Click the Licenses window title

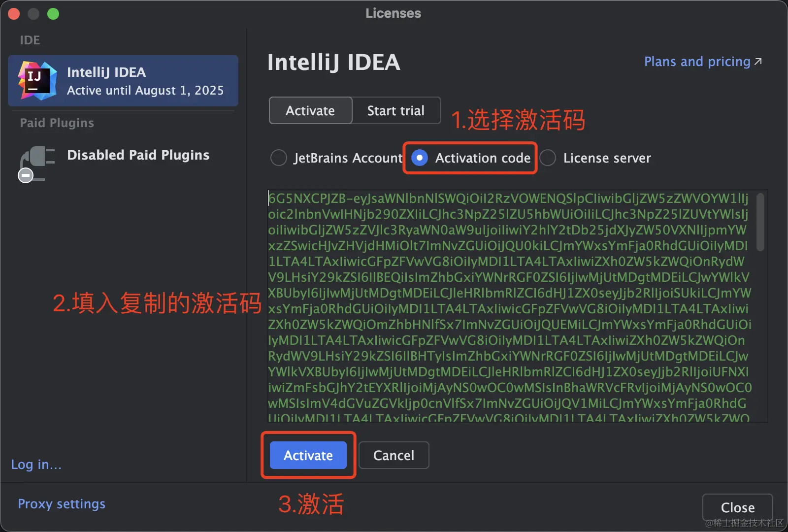(394, 13)
